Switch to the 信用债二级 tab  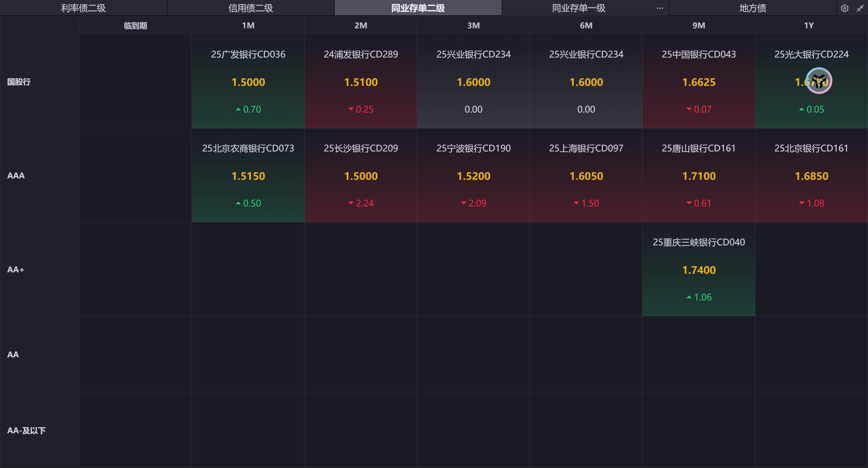(250, 8)
